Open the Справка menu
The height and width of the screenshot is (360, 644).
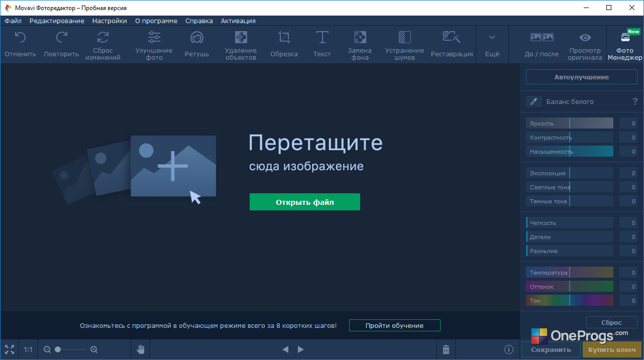tap(199, 21)
